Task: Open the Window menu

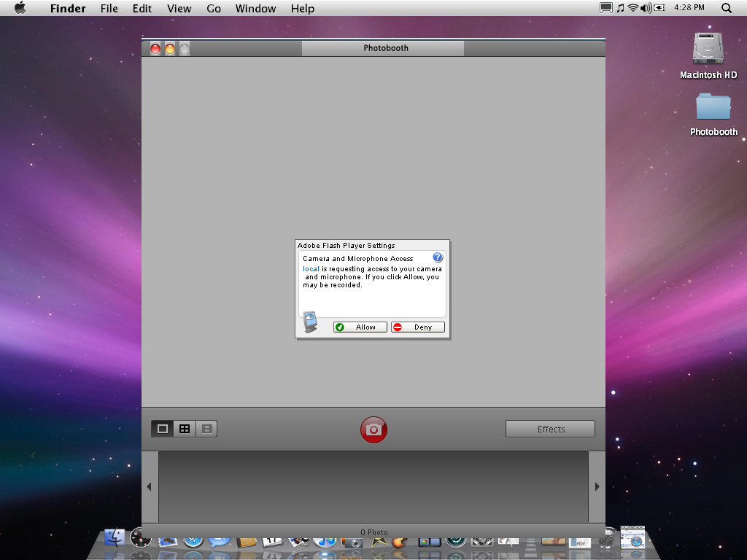Action: 255,9
